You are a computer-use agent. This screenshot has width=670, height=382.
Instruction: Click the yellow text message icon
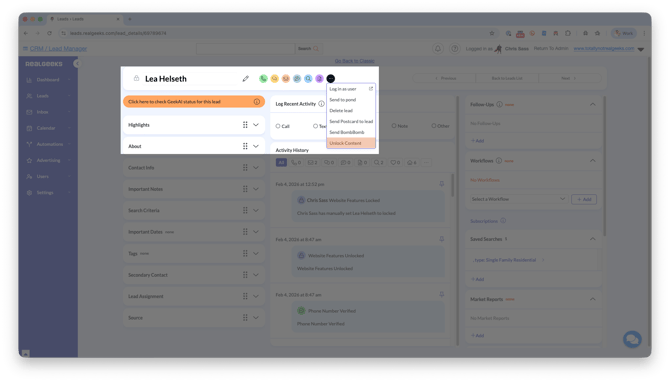tap(274, 79)
